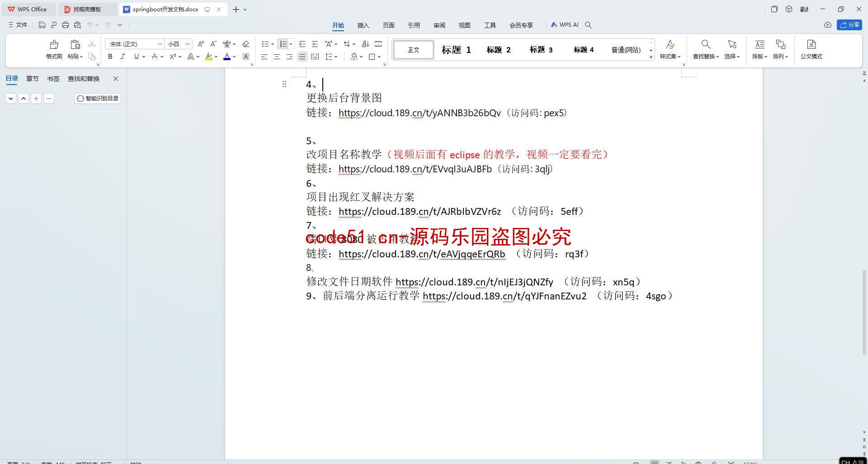Screen dimensions: 868x464
Task: Expand the borders dropdown arrow
Action: tap(379, 57)
